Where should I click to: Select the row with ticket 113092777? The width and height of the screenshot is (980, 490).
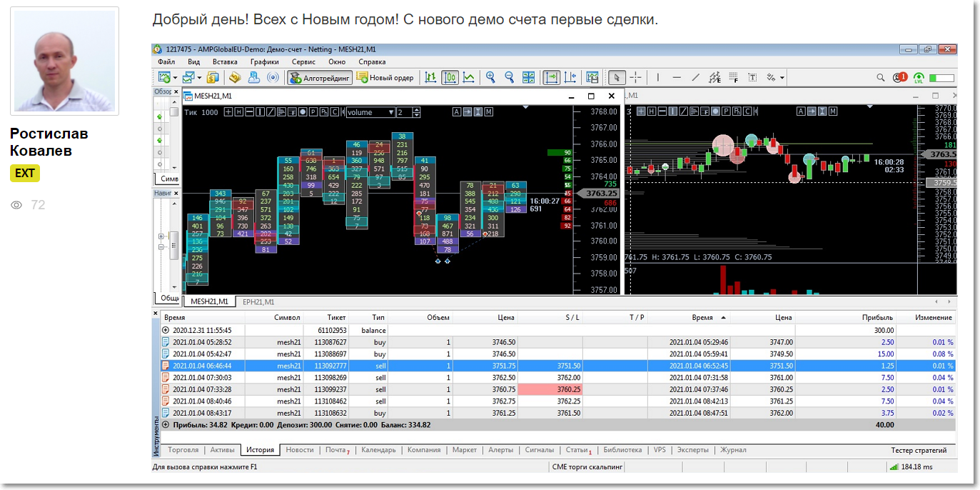click(x=558, y=366)
